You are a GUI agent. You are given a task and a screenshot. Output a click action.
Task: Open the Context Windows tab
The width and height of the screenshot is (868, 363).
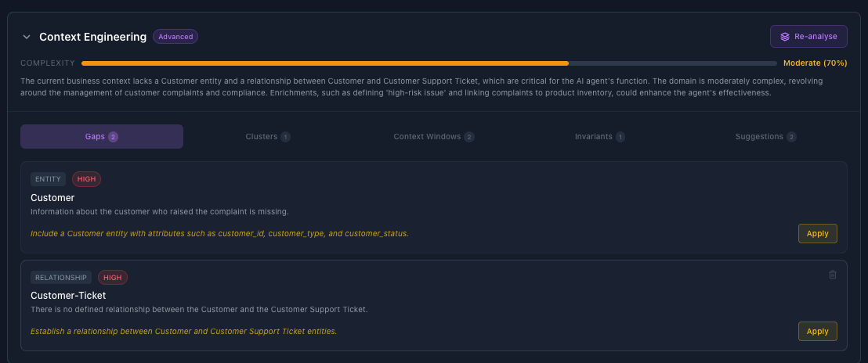[x=433, y=136]
